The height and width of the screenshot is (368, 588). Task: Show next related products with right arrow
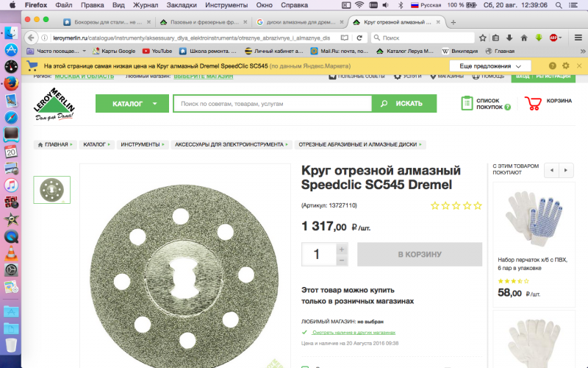coord(567,171)
